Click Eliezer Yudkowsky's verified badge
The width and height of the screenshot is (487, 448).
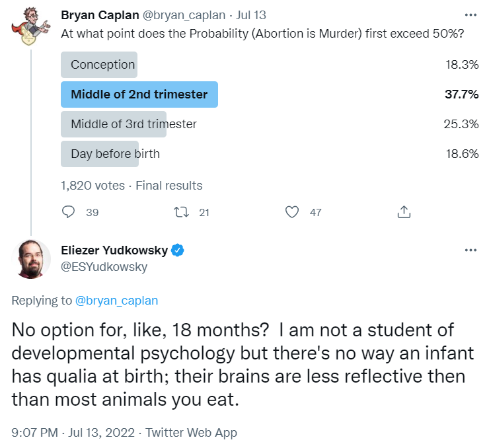178,250
